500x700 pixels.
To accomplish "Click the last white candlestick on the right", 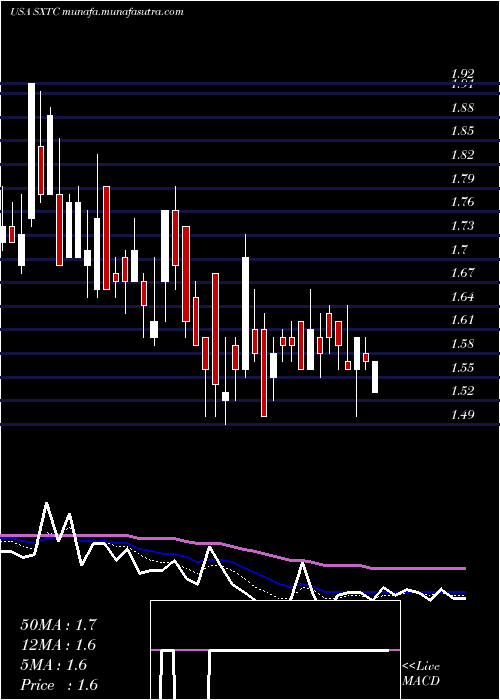I will (375, 377).
